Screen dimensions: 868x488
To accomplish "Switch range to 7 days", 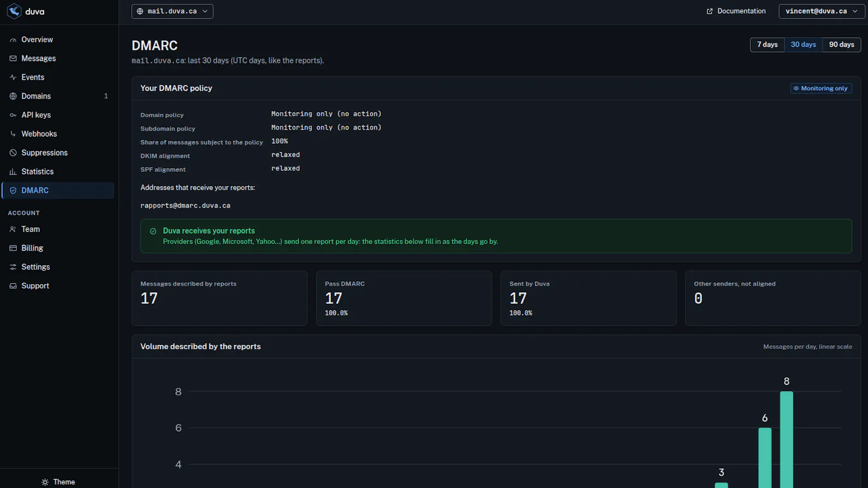I will point(767,44).
